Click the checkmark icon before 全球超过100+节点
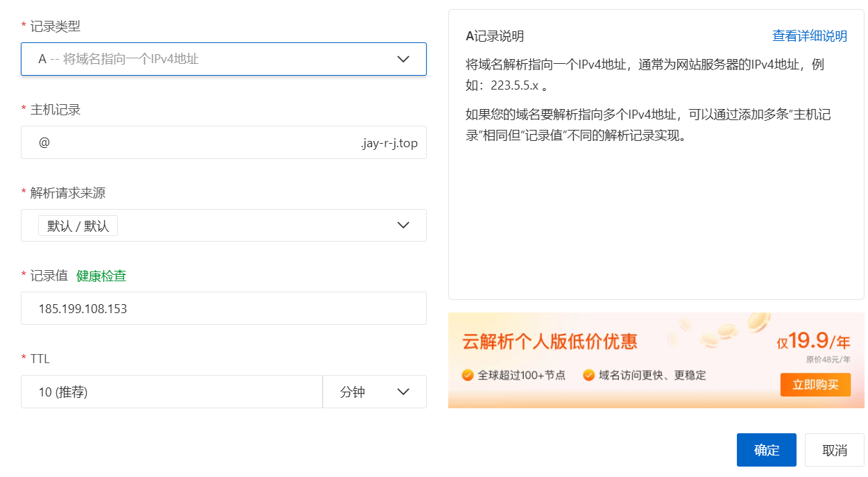Image resolution: width=868 pixels, height=477 pixels. tap(468, 376)
